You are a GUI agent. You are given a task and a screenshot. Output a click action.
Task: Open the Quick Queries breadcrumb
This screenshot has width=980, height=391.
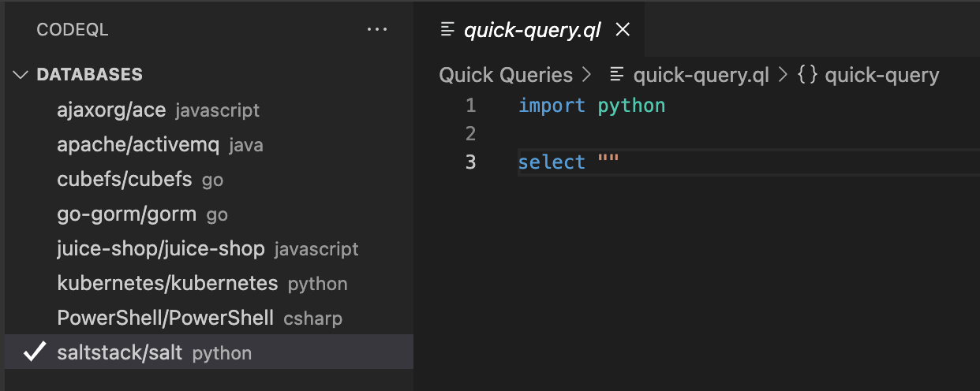point(506,76)
